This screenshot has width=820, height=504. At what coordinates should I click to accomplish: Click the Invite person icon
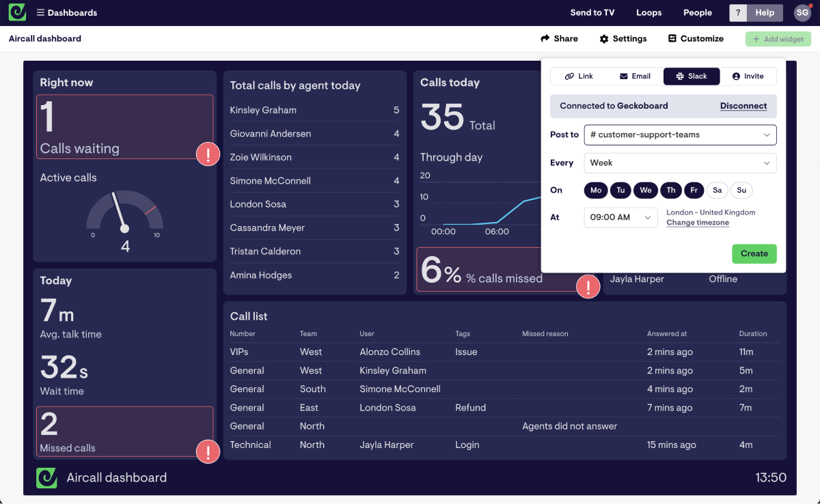point(736,76)
